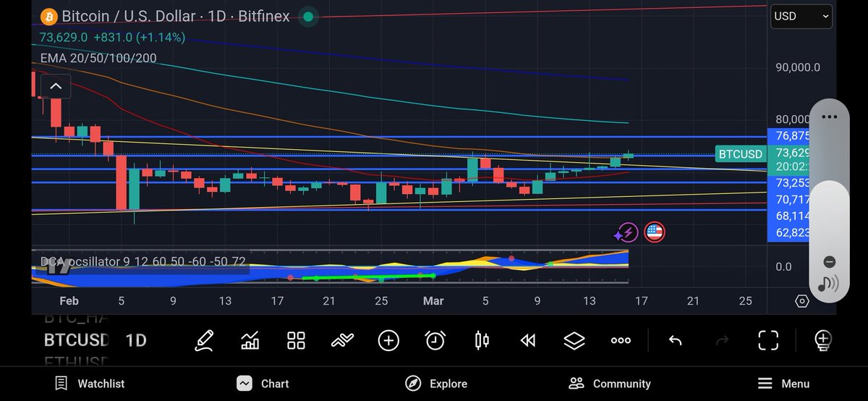Redo chart action arrow
868x401 pixels.
(721, 340)
